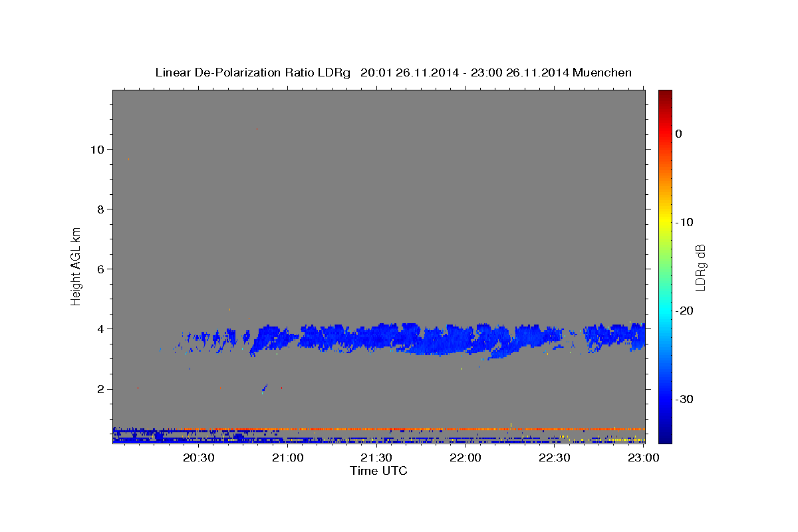Viewport: 798px width, 532px height.
Task: Click the orange-red line near ground level
Action: [412, 429]
